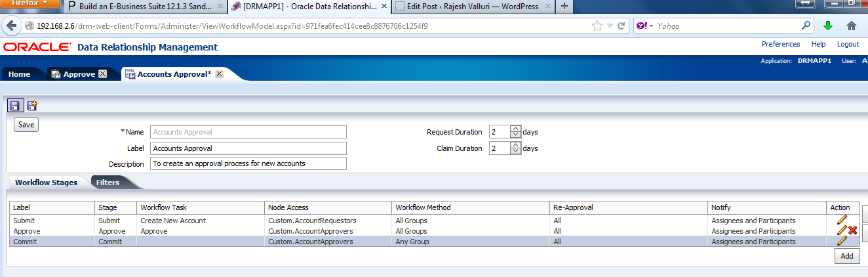Click the Workflow Task column header
The height and width of the screenshot is (277, 868).
[201, 207]
